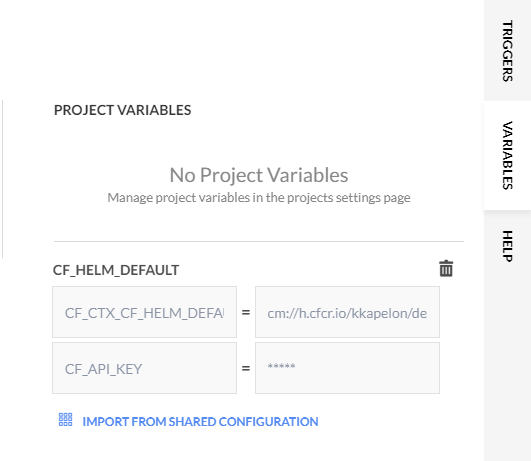
Task: Open the TRIGGERS side tab
Action: click(507, 50)
